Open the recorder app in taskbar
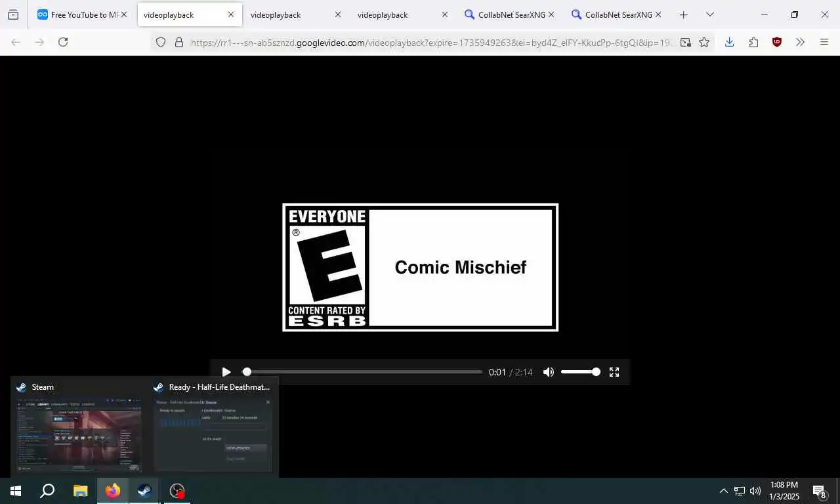 pos(177,491)
